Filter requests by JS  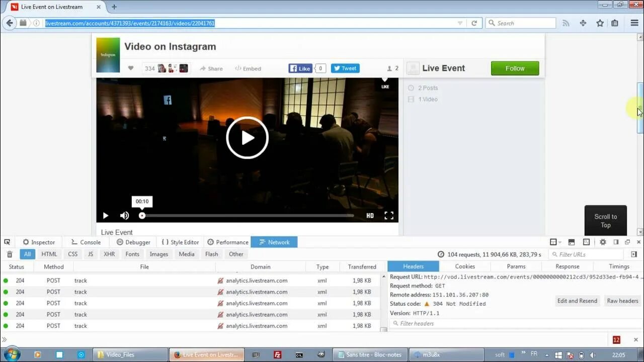(91, 254)
